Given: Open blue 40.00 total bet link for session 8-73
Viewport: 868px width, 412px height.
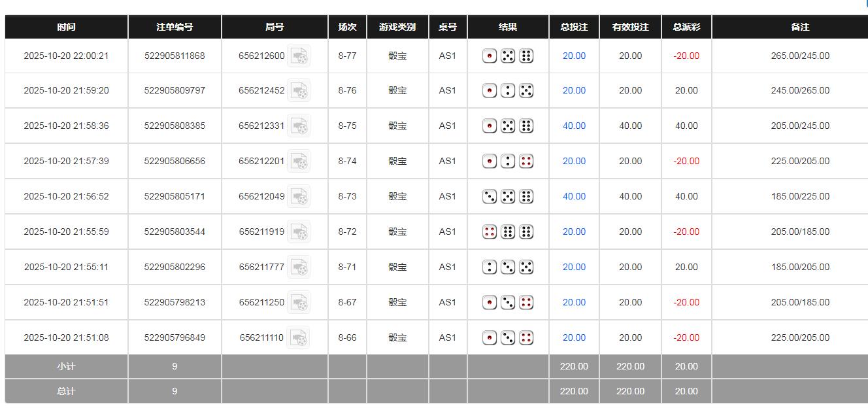Looking at the screenshot, I should click(574, 197).
